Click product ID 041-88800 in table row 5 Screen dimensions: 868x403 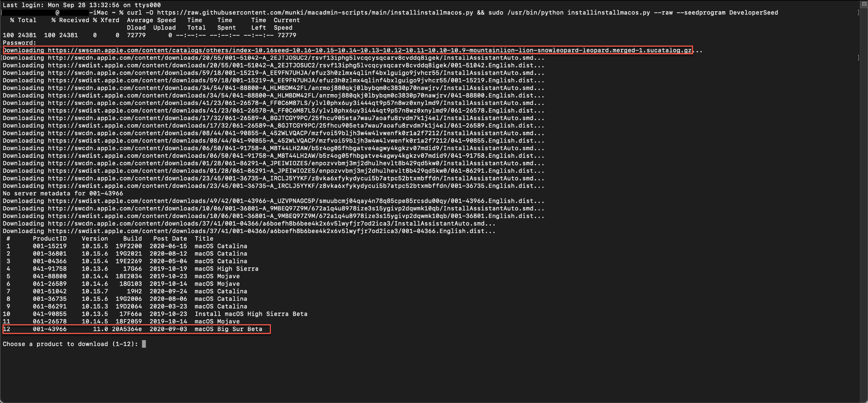[x=50, y=276]
